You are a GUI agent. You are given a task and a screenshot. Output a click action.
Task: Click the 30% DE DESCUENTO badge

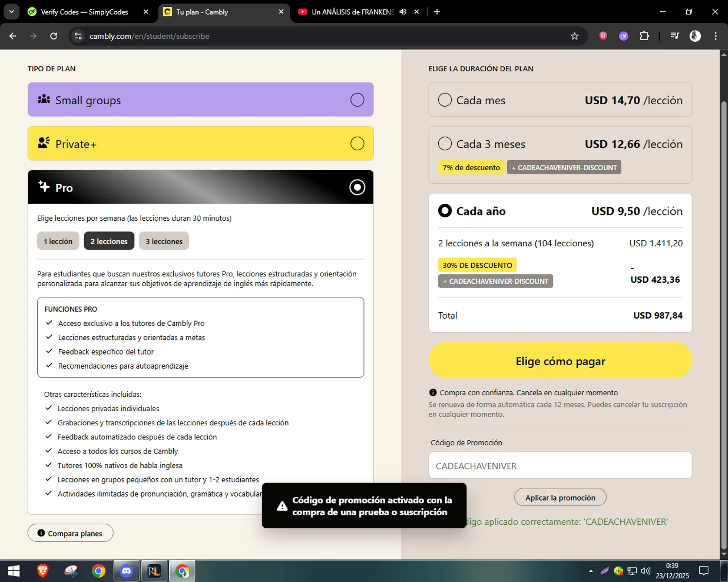pos(478,265)
